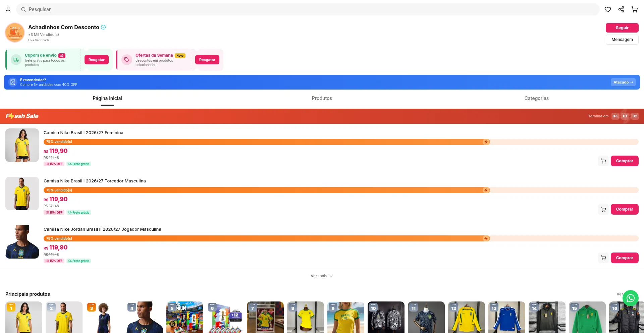Click the Flash Sale countdown timer

[x=625, y=116]
